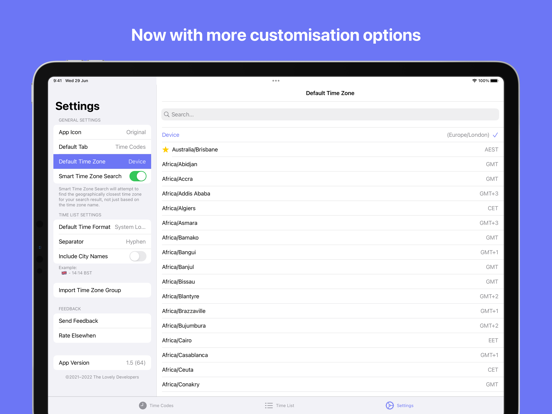Open the Time Codes tab icon
552x414 pixels.
tap(143, 406)
